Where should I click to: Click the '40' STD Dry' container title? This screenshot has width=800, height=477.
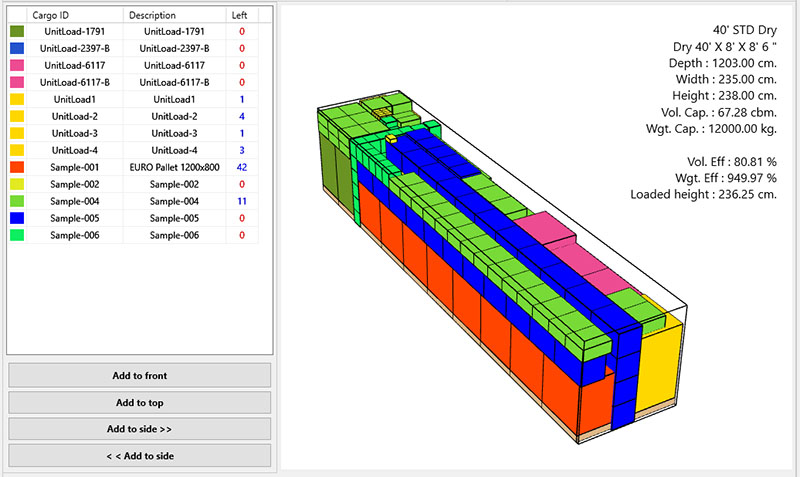tap(745, 30)
